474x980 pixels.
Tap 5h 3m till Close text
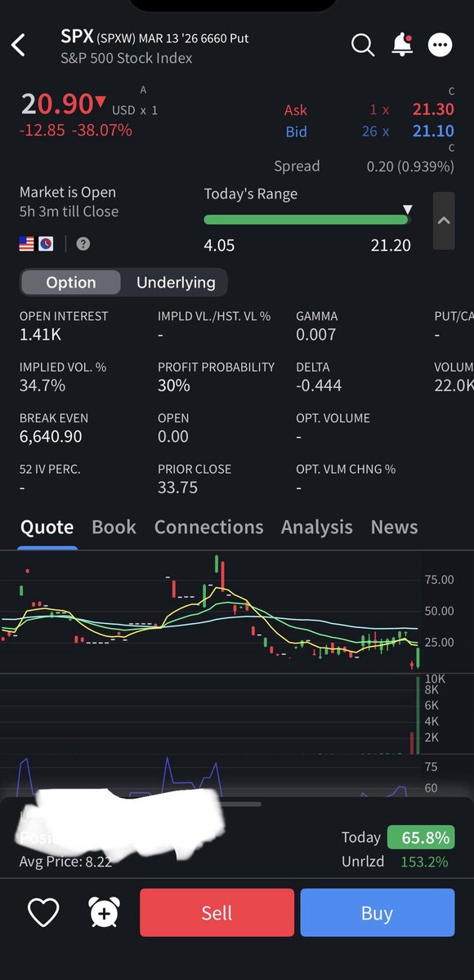coord(69,212)
